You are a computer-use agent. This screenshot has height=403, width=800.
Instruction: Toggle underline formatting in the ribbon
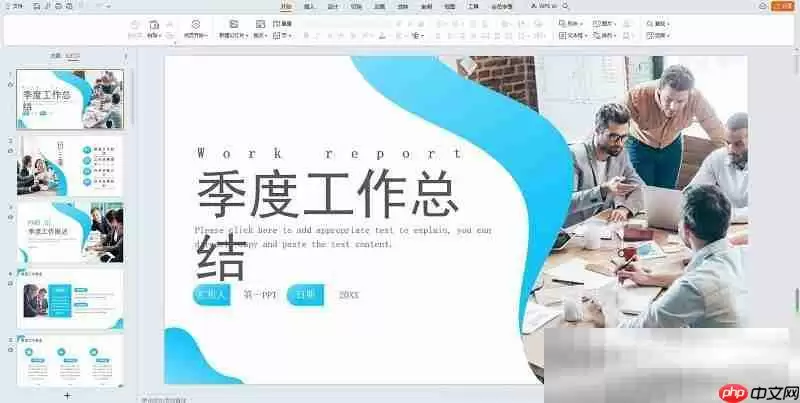[329, 36]
